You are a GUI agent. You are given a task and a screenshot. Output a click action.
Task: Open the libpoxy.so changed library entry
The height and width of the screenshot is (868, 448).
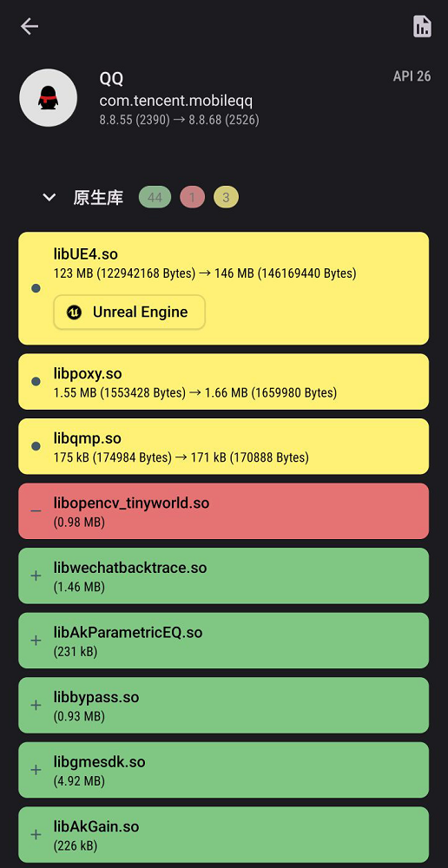224,382
